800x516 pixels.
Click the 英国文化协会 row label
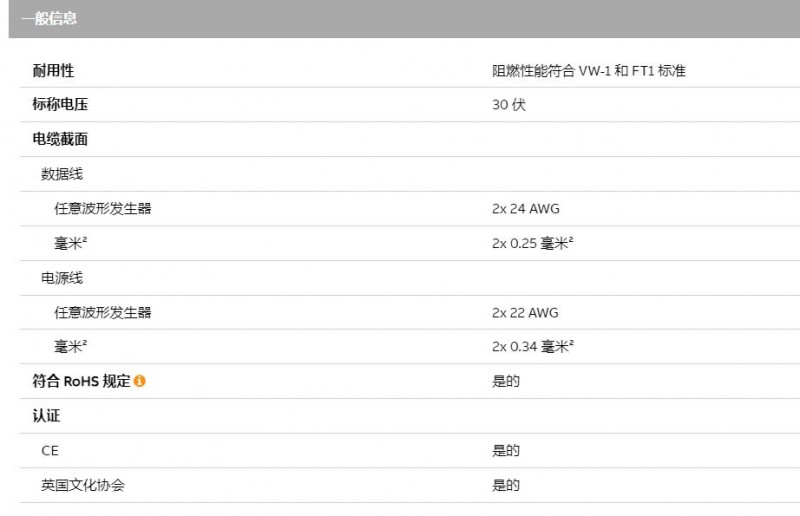(83, 485)
